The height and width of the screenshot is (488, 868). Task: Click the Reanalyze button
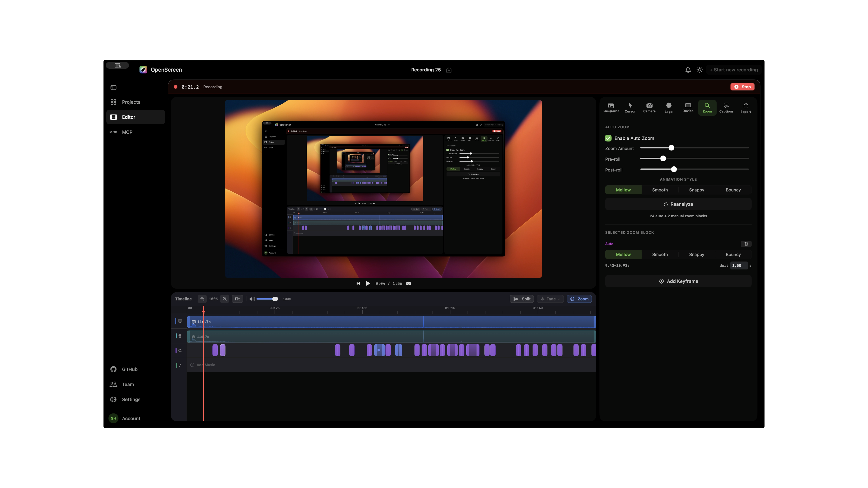click(x=678, y=204)
